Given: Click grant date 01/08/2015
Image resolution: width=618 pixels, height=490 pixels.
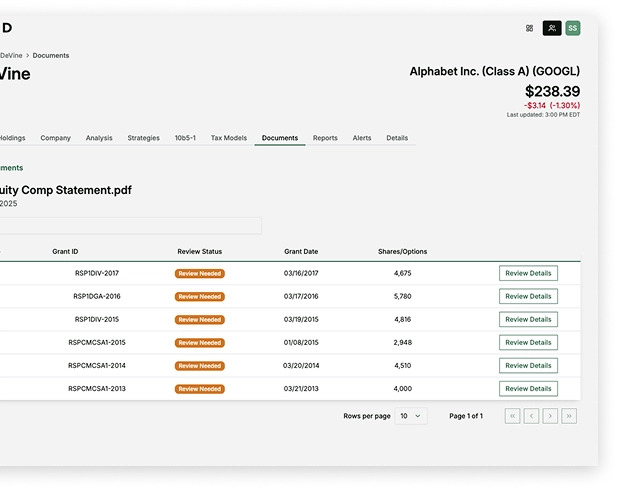Looking at the screenshot, I should click(301, 343).
